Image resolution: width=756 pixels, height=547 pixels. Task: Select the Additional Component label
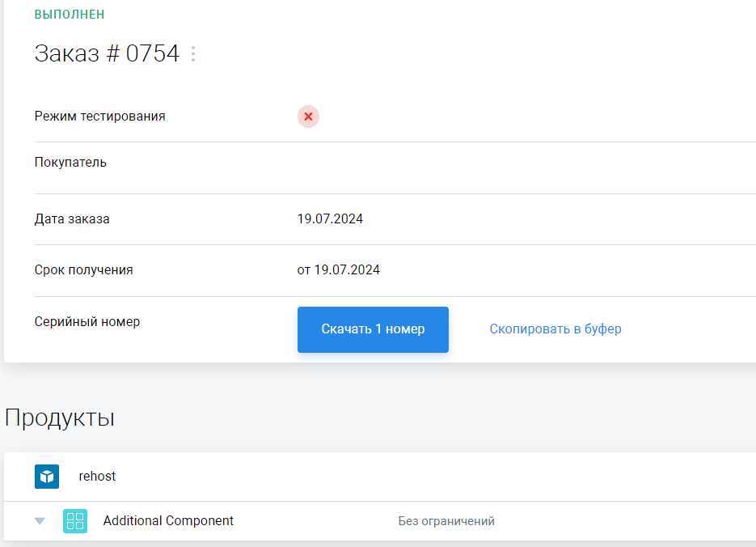coord(168,521)
